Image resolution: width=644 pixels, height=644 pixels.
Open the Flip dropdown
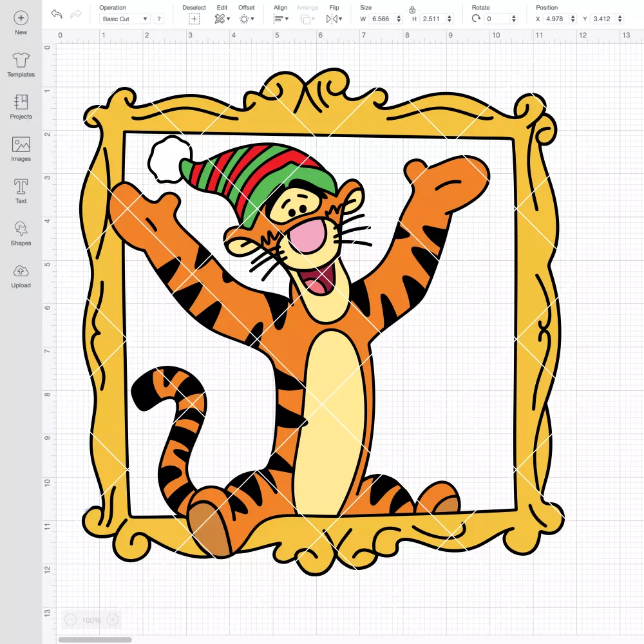[334, 19]
